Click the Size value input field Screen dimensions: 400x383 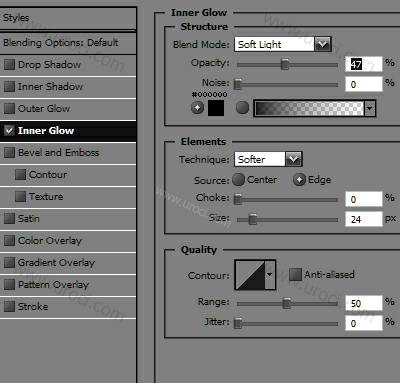pyautogui.click(x=364, y=219)
